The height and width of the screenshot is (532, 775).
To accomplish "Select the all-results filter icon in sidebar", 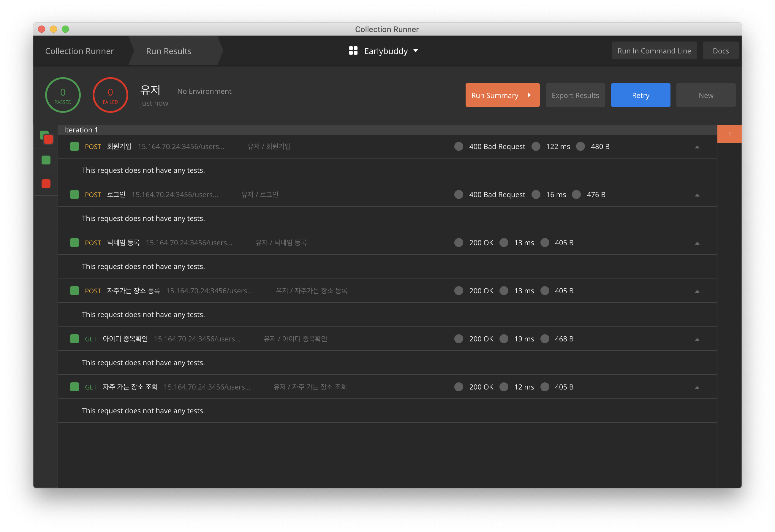I will (46, 137).
